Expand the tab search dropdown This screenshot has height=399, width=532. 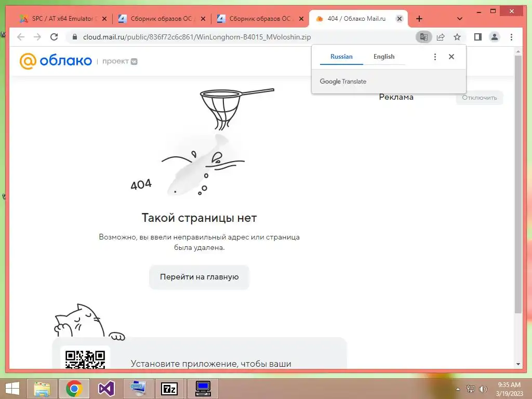click(x=459, y=19)
